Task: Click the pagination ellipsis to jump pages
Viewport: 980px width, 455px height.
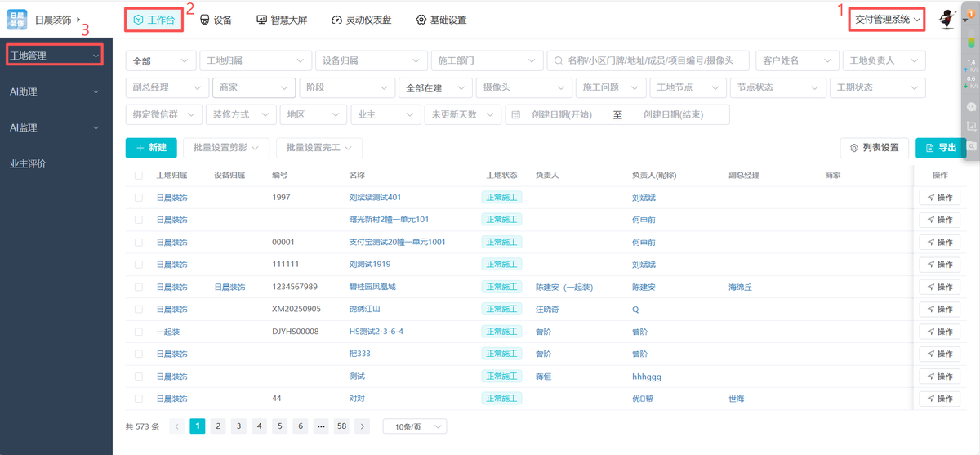Action: pos(321,426)
